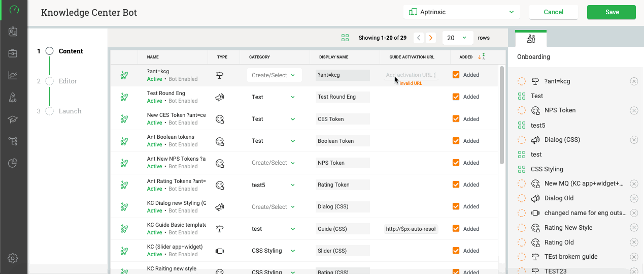Screen dimensions: 644x274
Task: Click the slider type icon for KC (Slider app+widget)
Action: (x=220, y=251)
